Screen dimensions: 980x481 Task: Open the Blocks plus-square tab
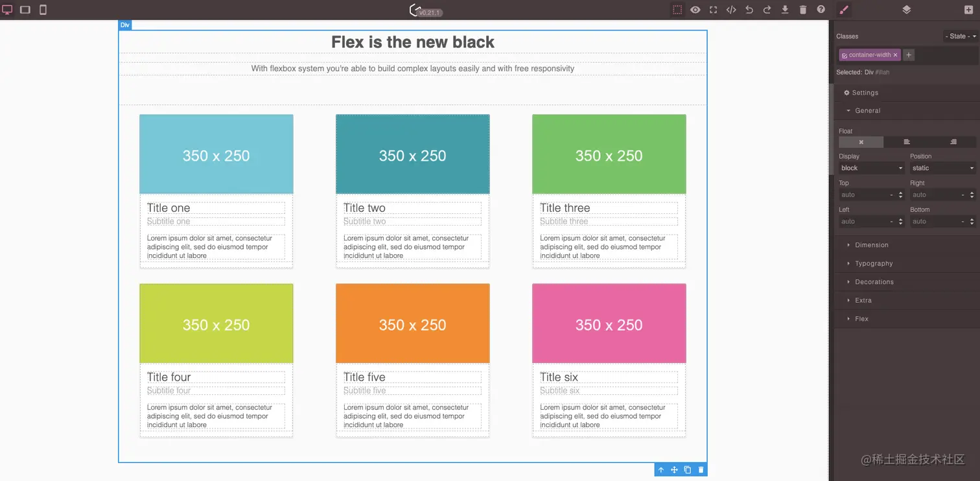[969, 10]
